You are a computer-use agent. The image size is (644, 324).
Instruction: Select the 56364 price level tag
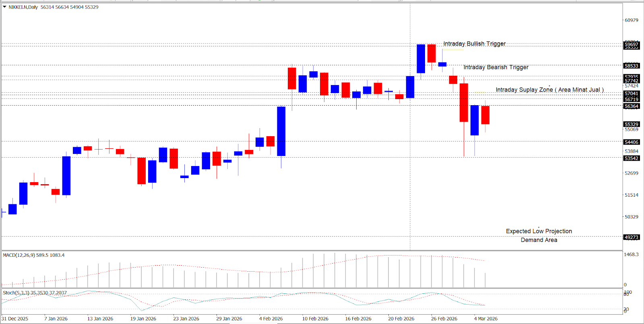click(x=631, y=106)
